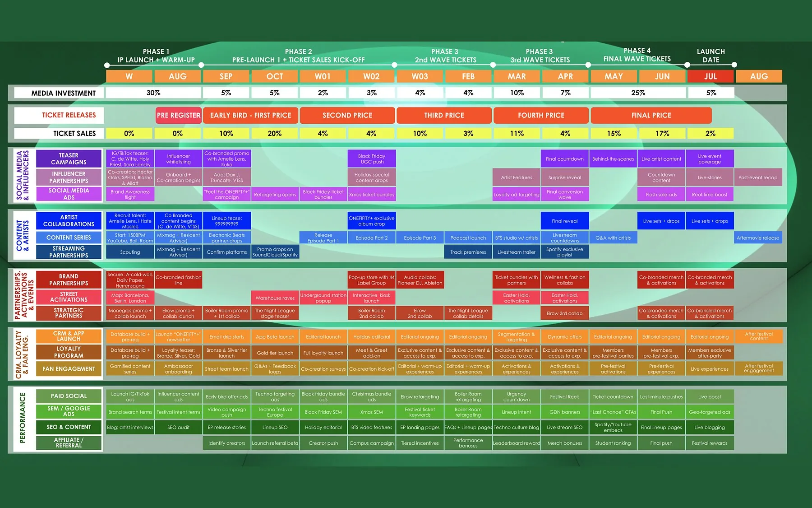Select the FINAL PRICE ticket bar

point(651,115)
